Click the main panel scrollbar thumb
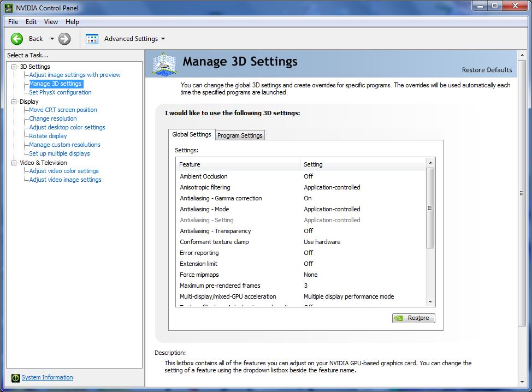Viewport: 532px width, 392px height. (x=522, y=193)
